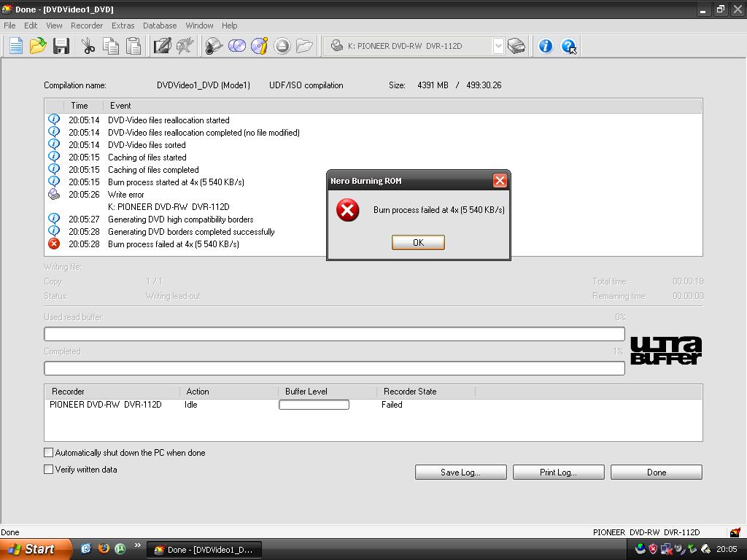Select the PIONEER DVD-RW DVR-112D recorder row
This screenshot has height=560, width=747.
point(373,405)
